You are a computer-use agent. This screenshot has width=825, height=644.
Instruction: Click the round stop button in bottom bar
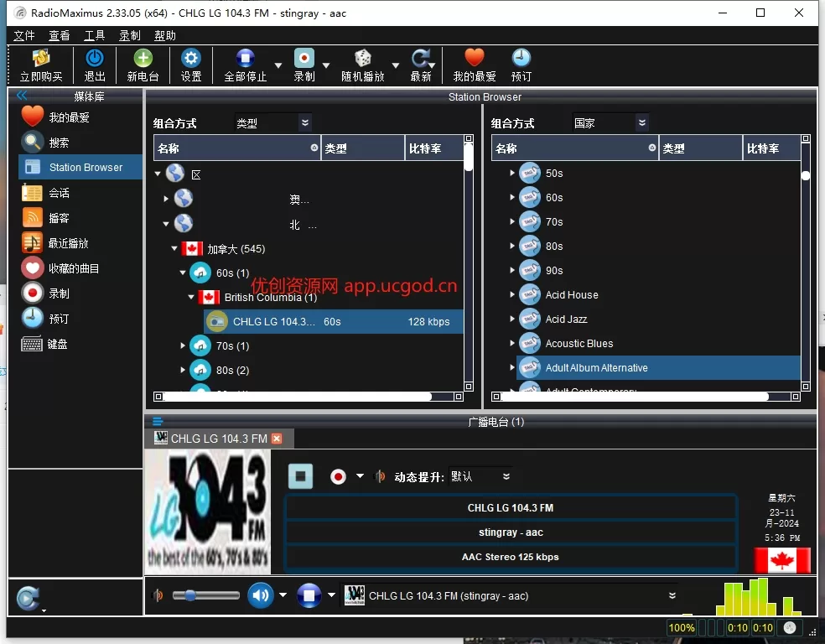[309, 595]
